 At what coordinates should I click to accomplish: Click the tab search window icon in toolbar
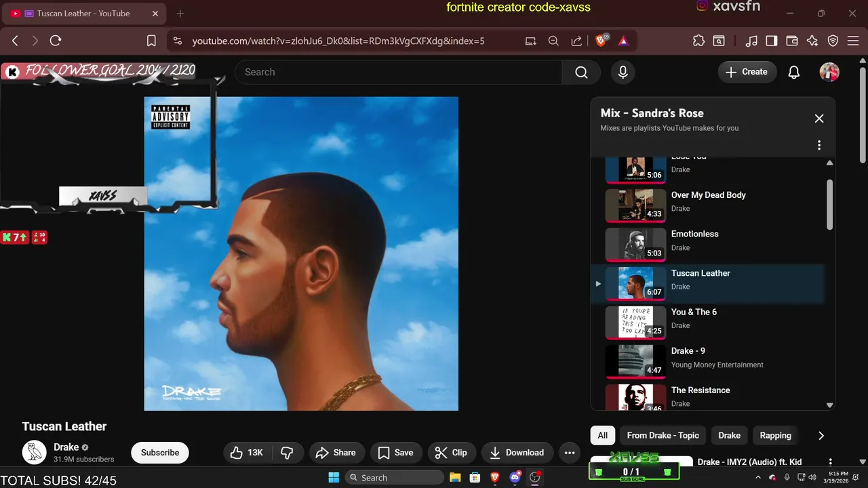pyautogui.click(x=719, y=41)
